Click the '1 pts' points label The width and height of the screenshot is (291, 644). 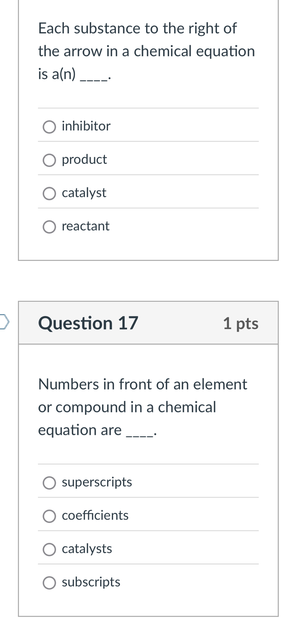tap(240, 324)
